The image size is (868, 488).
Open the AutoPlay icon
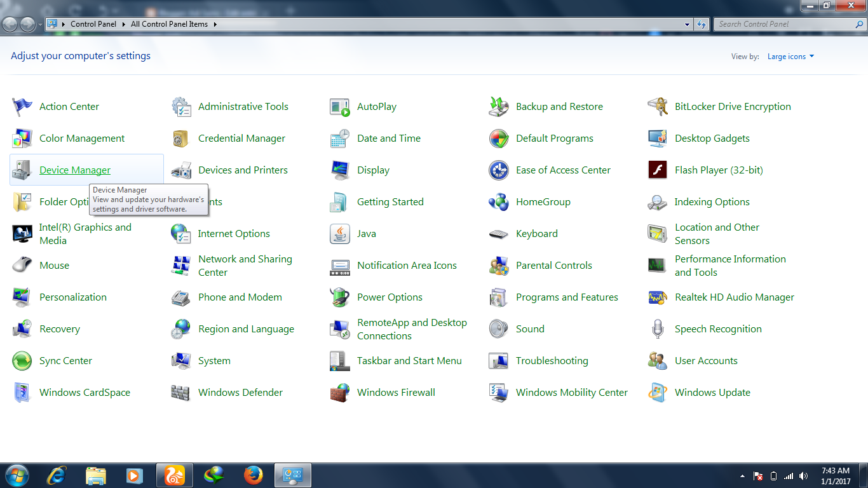[x=340, y=107]
